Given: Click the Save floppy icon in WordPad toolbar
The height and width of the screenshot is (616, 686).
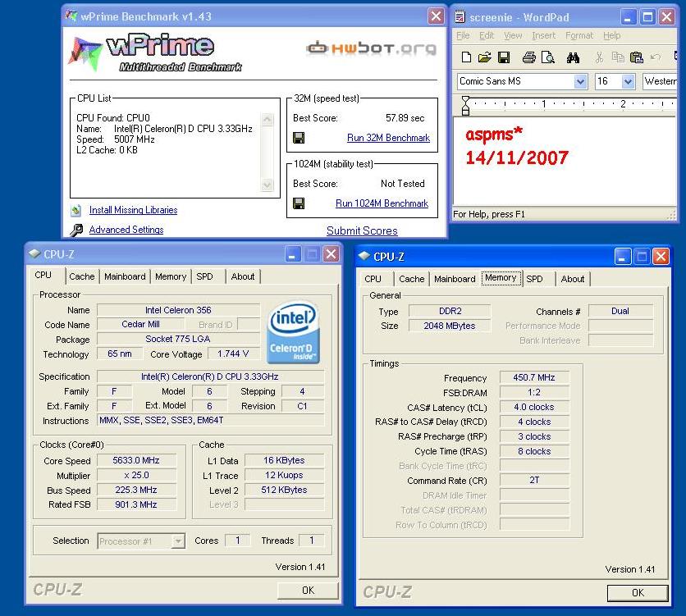Looking at the screenshot, I should pyautogui.click(x=504, y=57).
